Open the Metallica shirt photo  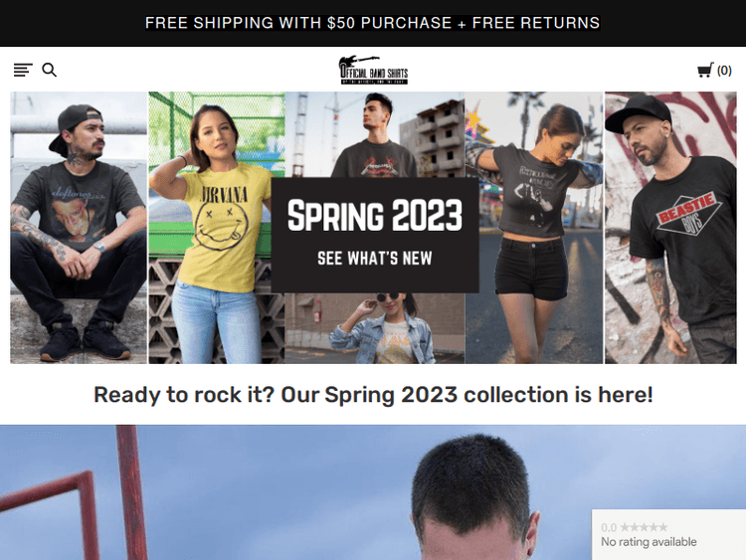(x=374, y=134)
